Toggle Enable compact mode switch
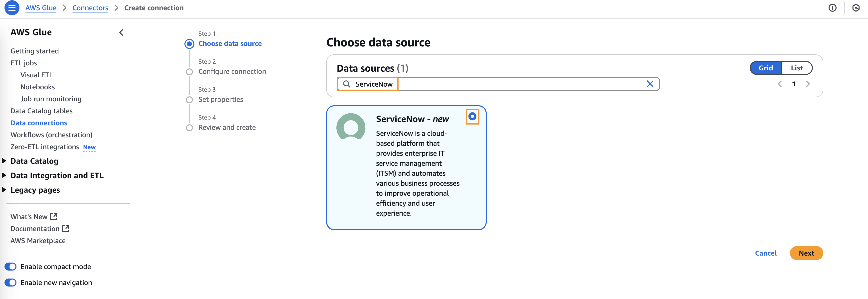868x299 pixels. click(11, 267)
